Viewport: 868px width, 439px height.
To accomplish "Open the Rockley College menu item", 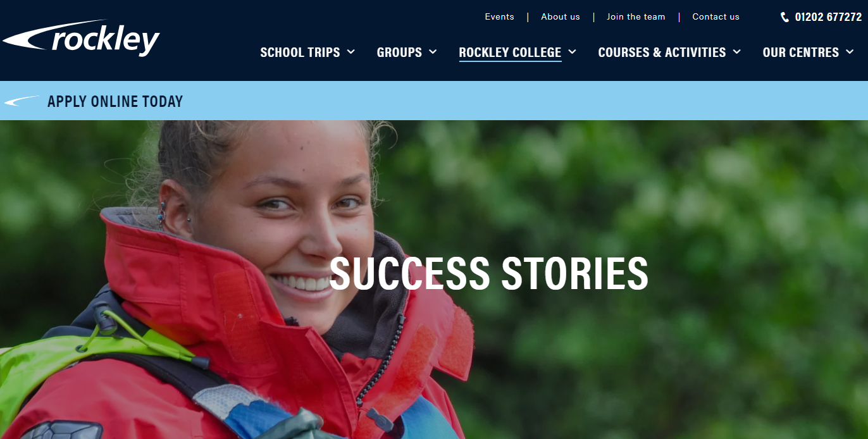I will (x=510, y=53).
